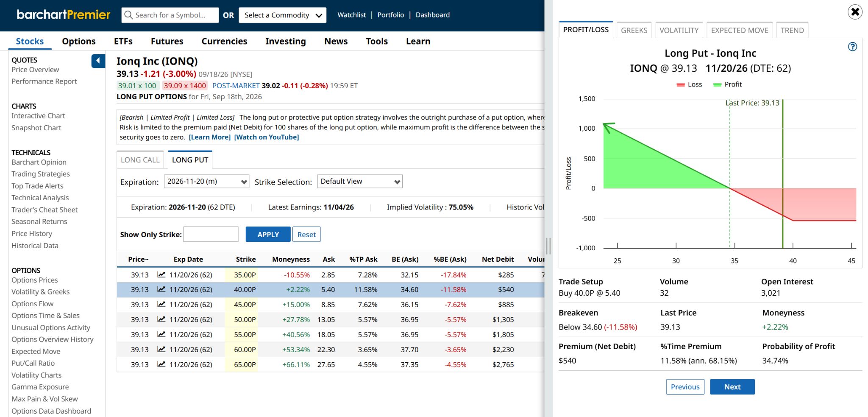Toggle the Loss legend series
The image size is (868, 417).
click(690, 84)
